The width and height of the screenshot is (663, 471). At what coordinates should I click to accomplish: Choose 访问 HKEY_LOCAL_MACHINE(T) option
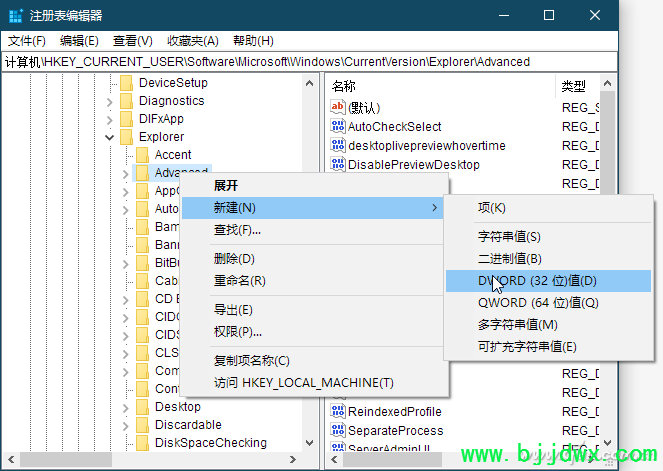pyautogui.click(x=312, y=383)
